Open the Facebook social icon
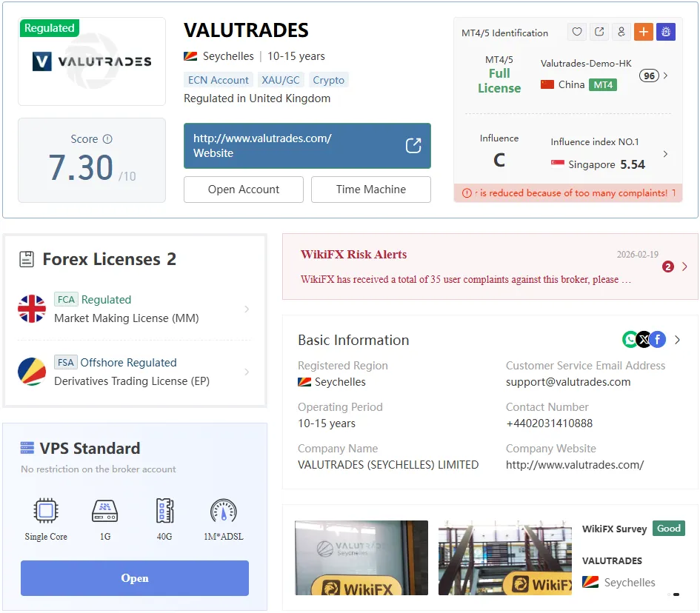This screenshot has height=613, width=700. [658, 340]
